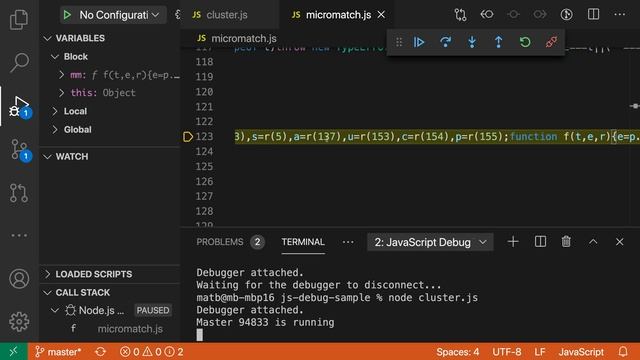This screenshot has height=360, width=640.
Task: Change encoding via UTF-8
Action: 507,352
